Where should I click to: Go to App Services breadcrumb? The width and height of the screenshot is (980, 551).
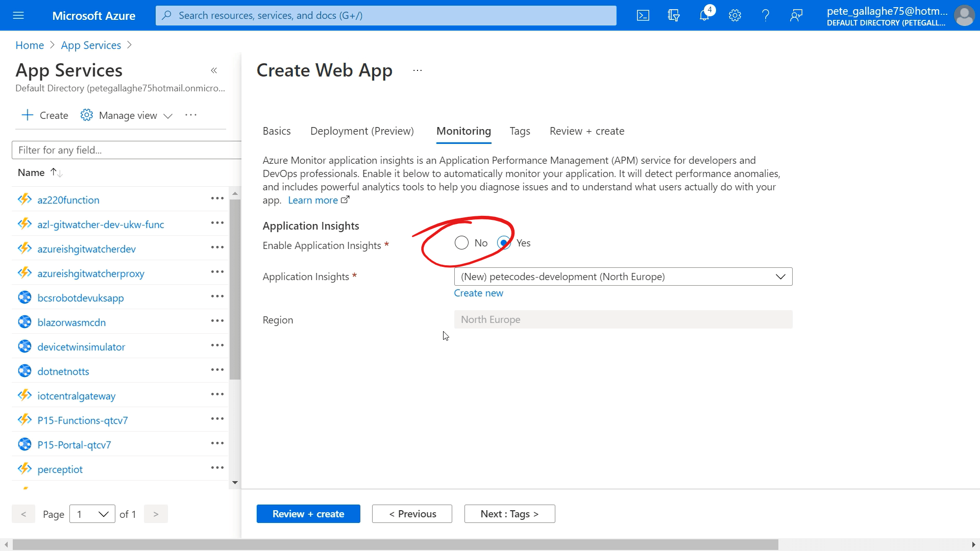(91, 45)
